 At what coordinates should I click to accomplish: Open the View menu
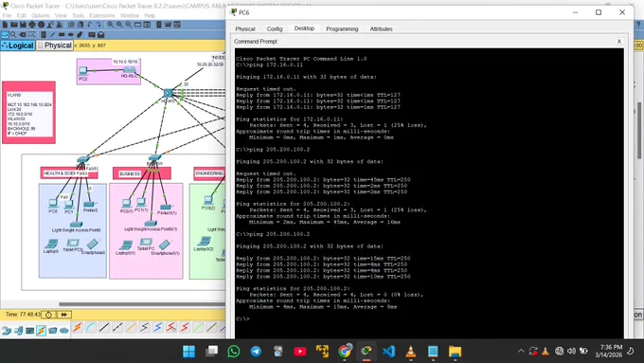61,15
